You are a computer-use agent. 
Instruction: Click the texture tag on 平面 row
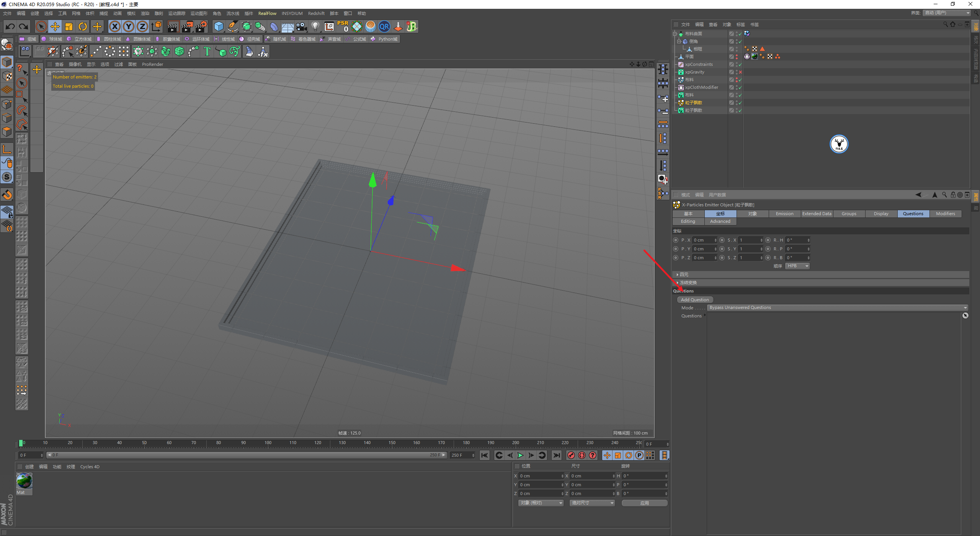[755, 57]
